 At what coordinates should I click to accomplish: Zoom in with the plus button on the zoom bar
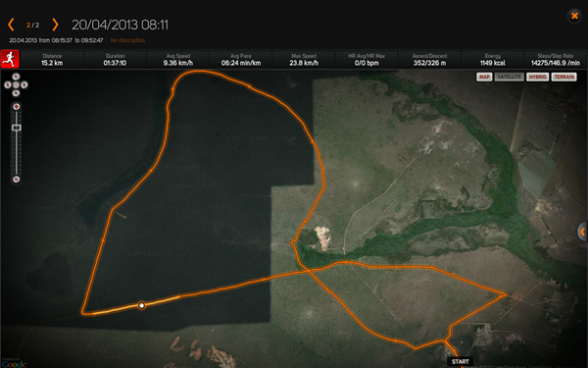[x=16, y=107]
